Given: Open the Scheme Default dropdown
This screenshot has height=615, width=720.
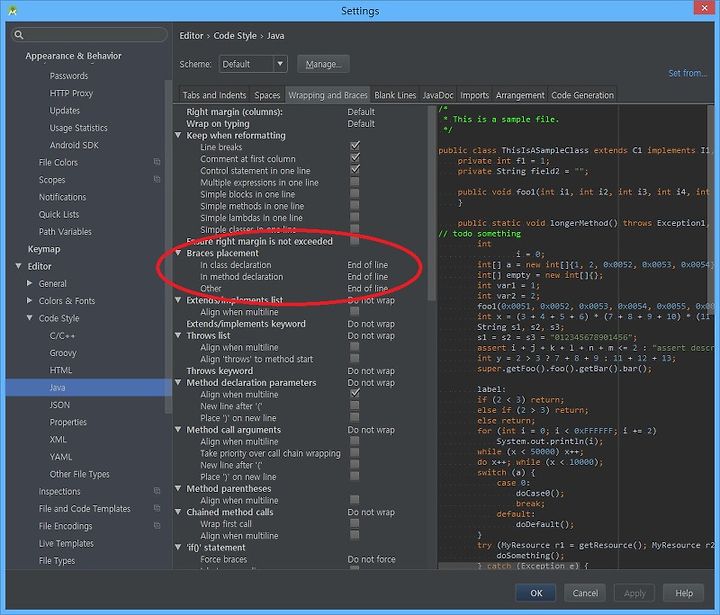Looking at the screenshot, I should coord(253,64).
